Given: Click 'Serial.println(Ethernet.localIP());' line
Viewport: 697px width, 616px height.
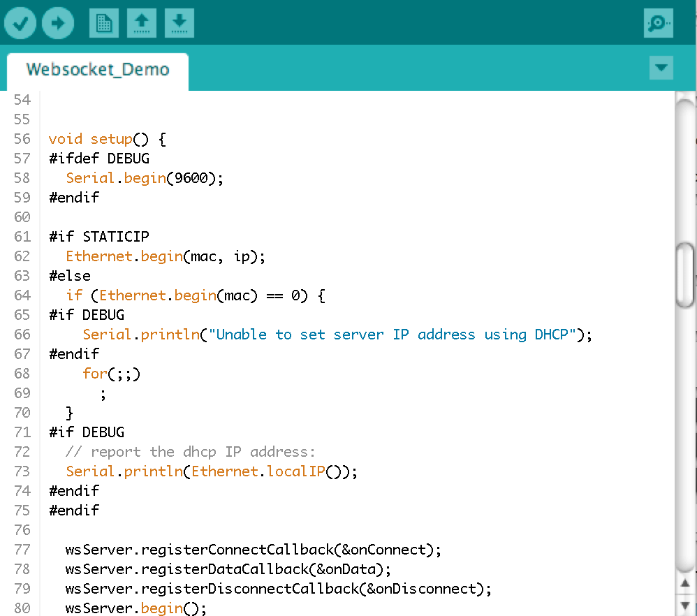Looking at the screenshot, I should [x=212, y=471].
